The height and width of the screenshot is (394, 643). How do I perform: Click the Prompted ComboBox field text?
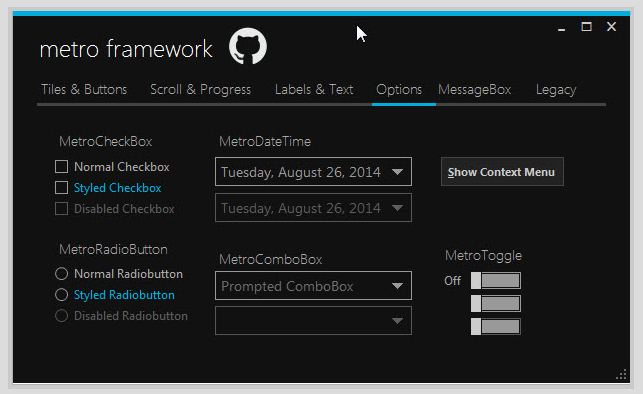[x=287, y=286]
